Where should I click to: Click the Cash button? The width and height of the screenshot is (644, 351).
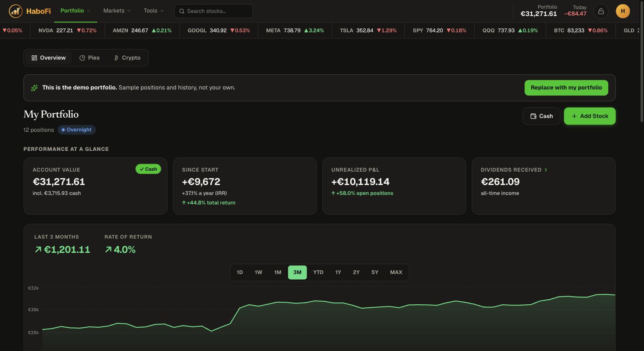541,116
